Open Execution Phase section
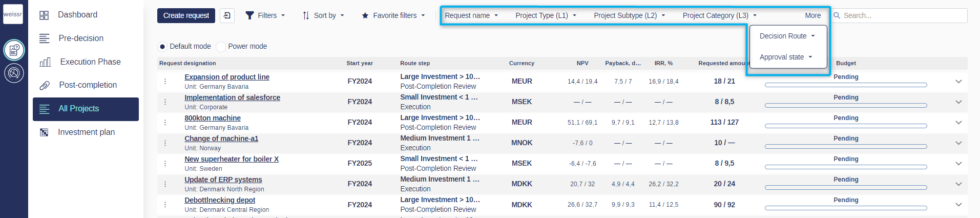Image resolution: width=980 pixels, height=218 pixels. (86, 62)
